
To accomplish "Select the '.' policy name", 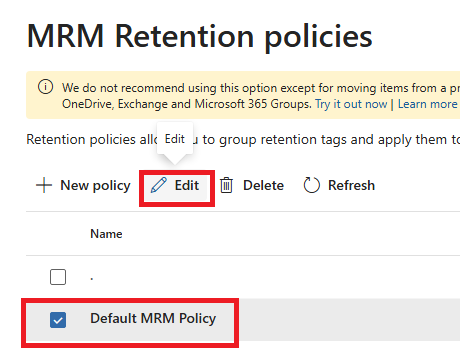I will 92,279.
